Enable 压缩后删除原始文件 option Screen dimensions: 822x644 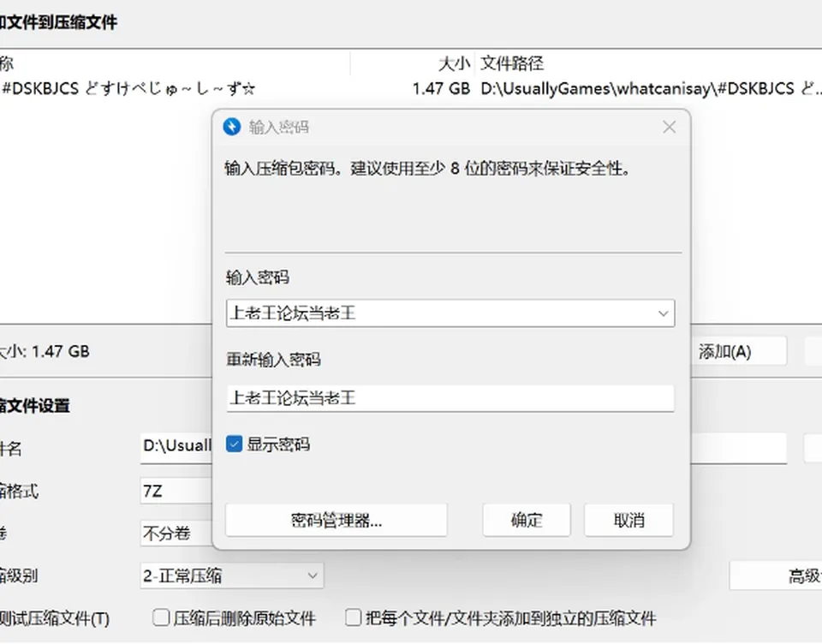[161, 617]
